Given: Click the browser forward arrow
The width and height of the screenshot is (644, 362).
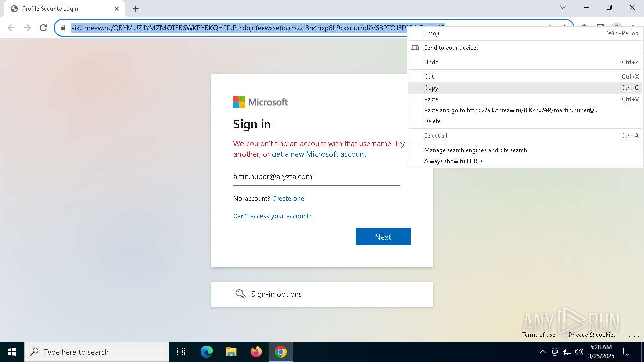Looking at the screenshot, I should 27,28.
